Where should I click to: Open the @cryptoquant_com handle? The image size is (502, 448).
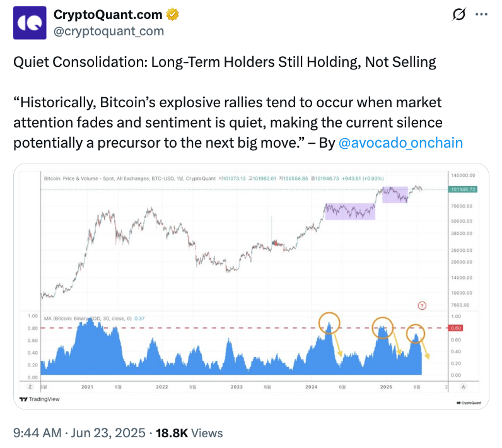pos(108,31)
